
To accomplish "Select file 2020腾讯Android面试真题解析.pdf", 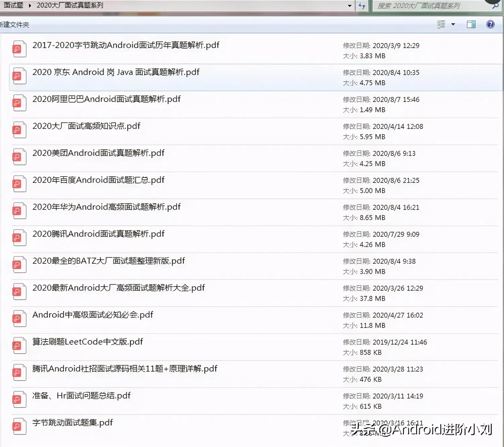I will click(98, 233).
